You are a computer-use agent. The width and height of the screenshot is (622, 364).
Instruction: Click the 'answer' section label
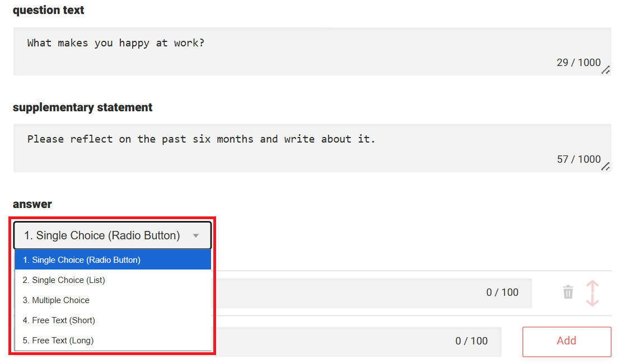(x=32, y=204)
